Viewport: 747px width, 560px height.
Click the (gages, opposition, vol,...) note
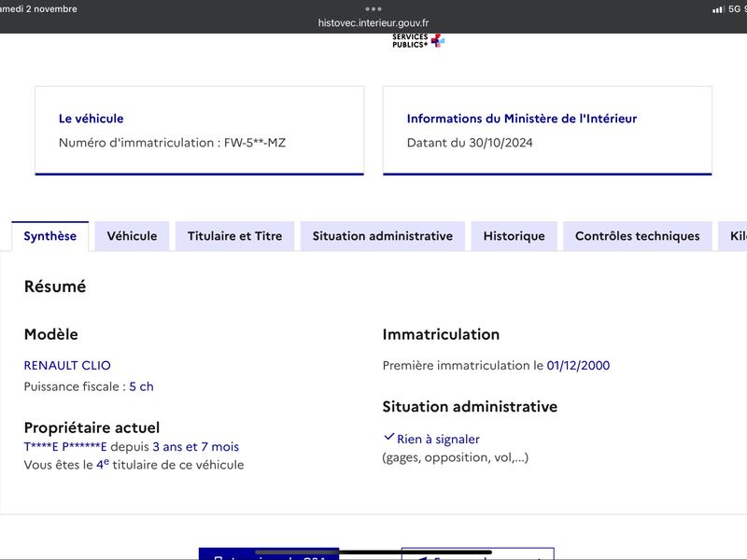456,457
